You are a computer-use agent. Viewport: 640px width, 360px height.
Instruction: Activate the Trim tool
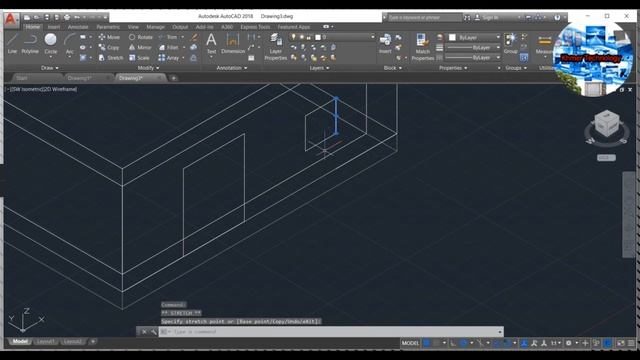pyautogui.click(x=168, y=37)
